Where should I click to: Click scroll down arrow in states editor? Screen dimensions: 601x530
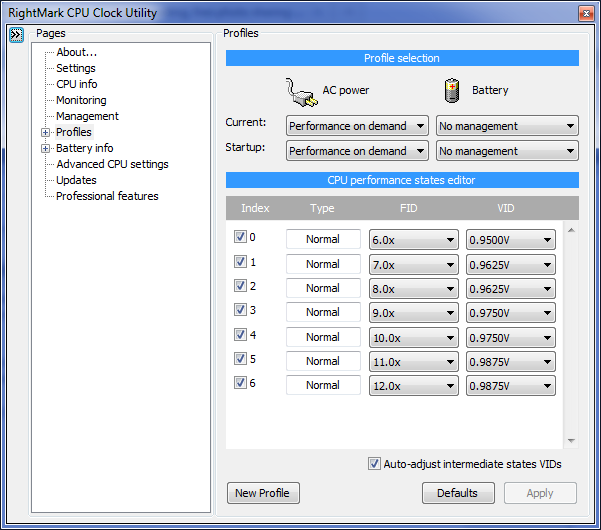pos(571,441)
